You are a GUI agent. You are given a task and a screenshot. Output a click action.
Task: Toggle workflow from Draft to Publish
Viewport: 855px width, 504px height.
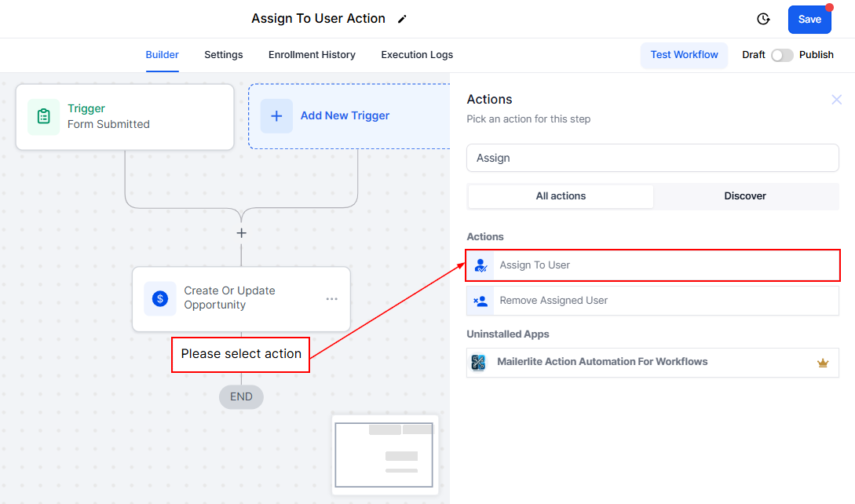(x=782, y=55)
